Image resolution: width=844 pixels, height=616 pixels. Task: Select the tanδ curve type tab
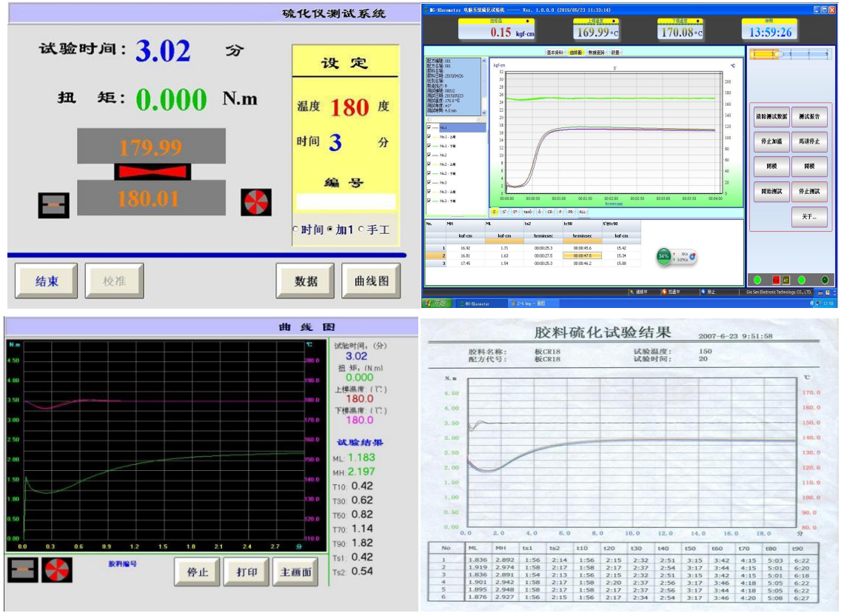pyautogui.click(x=527, y=212)
